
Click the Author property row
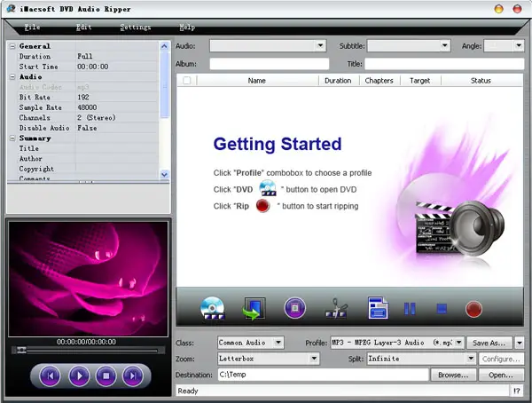click(83, 159)
